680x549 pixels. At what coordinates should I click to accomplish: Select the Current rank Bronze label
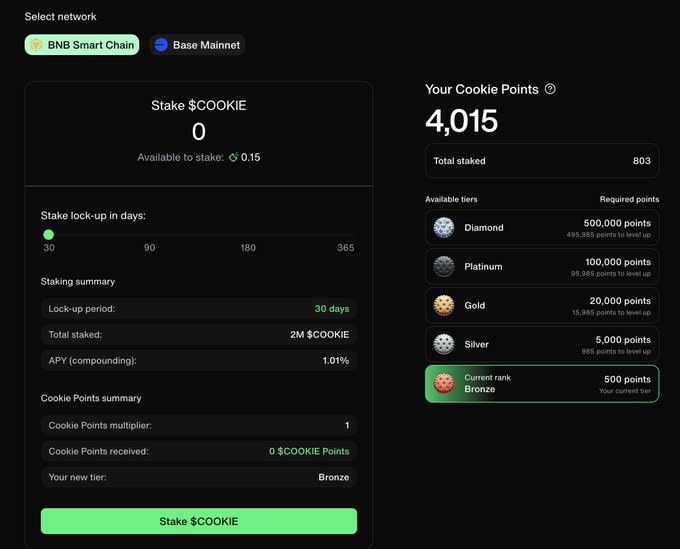[x=487, y=383]
